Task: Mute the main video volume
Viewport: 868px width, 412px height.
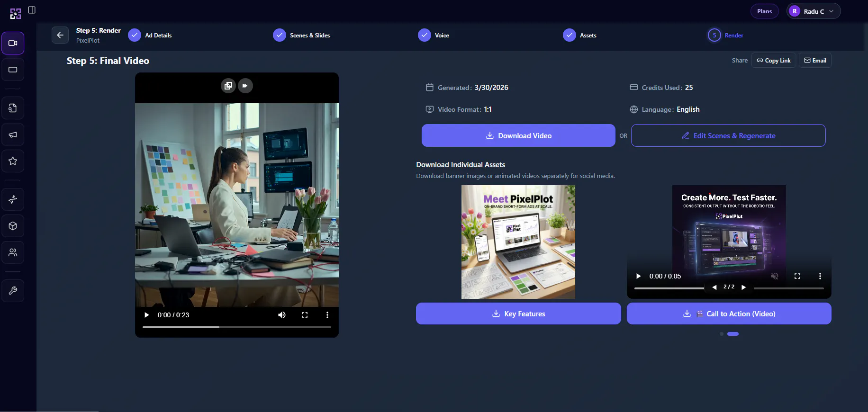Action: point(282,315)
